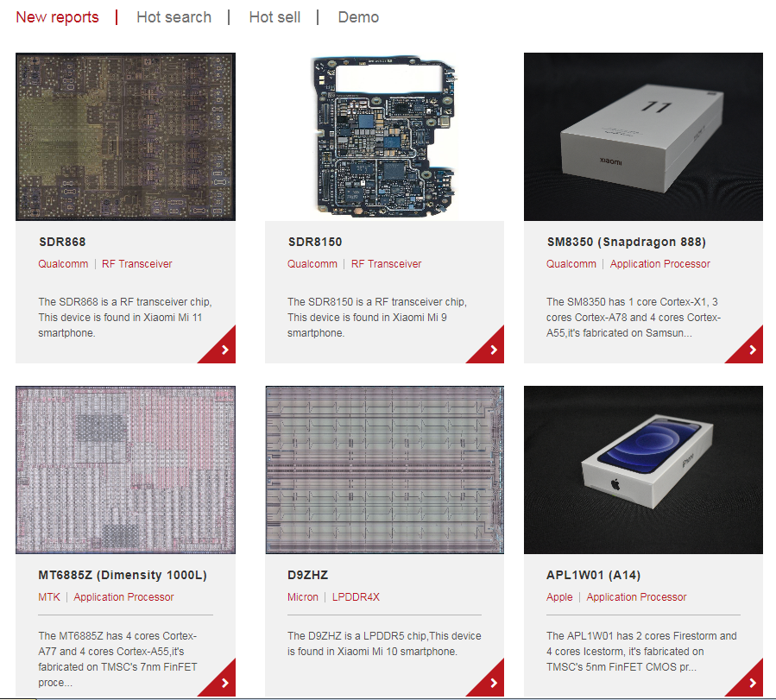This screenshot has height=700, width=776.
Task: Select the New reports tab
Action: coord(57,17)
